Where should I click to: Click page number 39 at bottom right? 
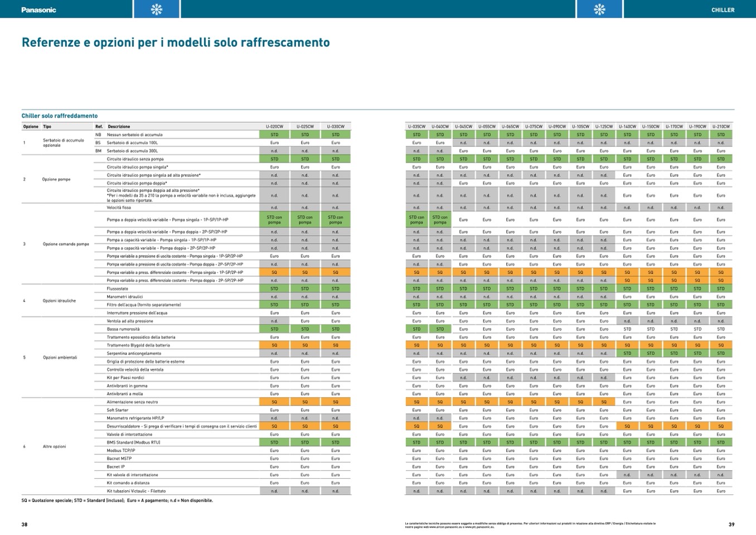tap(731, 524)
